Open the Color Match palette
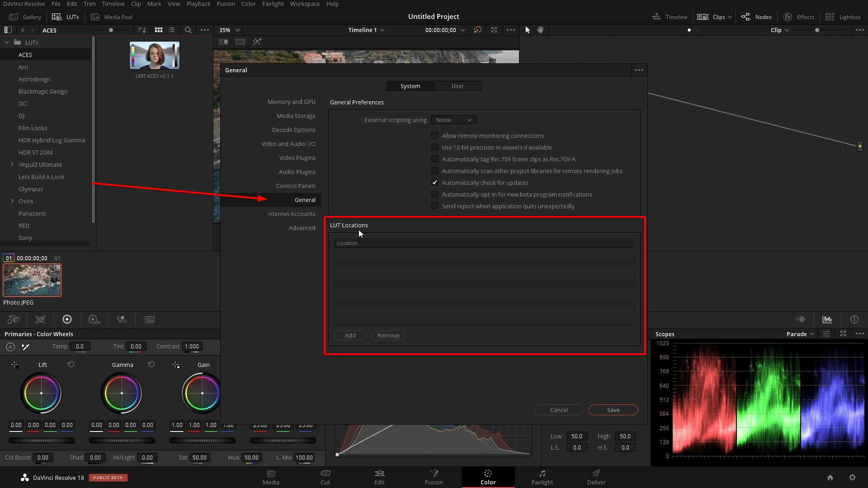The width and height of the screenshot is (868, 488). [x=40, y=319]
